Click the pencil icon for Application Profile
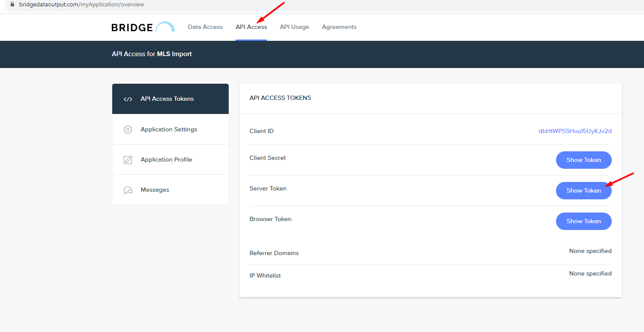This screenshot has width=644, height=332. (x=128, y=160)
